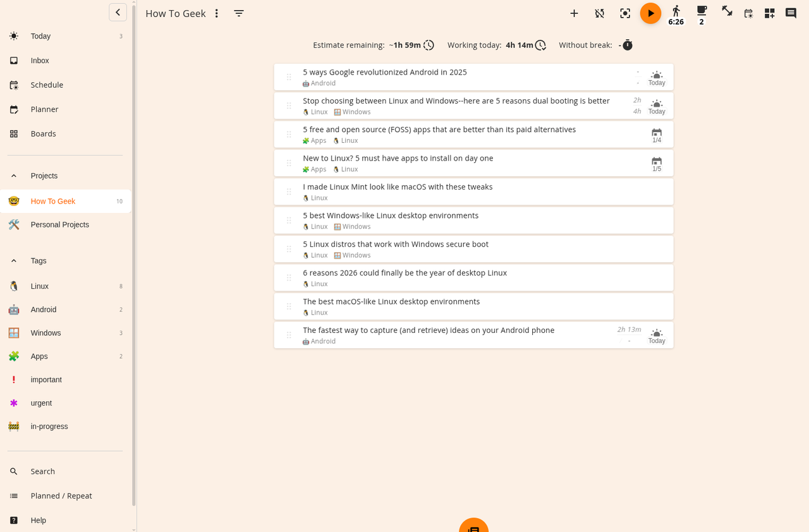Click the walking break timer showing 6:26
Viewport: 809px width, 532px height.
pos(676,13)
